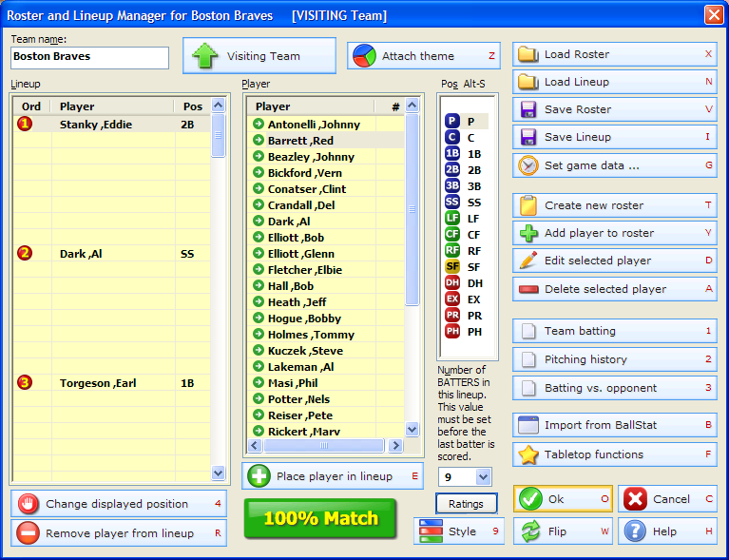Toggle the Visiting Team button
The width and height of the screenshot is (729, 560).
pyautogui.click(x=259, y=56)
